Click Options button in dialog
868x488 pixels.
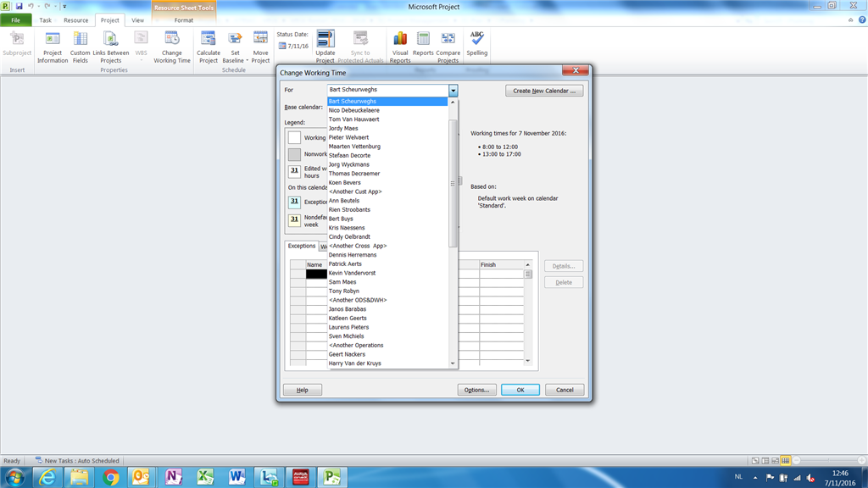coord(476,390)
